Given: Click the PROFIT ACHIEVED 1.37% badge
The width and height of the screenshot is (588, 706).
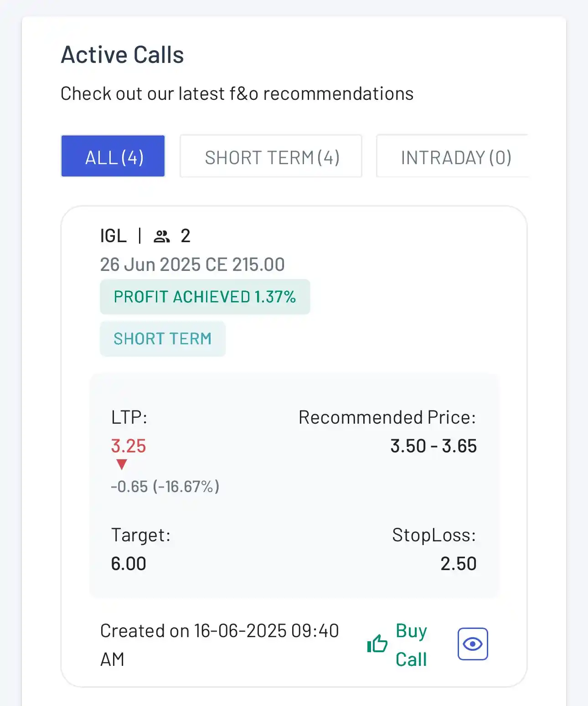Looking at the screenshot, I should [205, 297].
